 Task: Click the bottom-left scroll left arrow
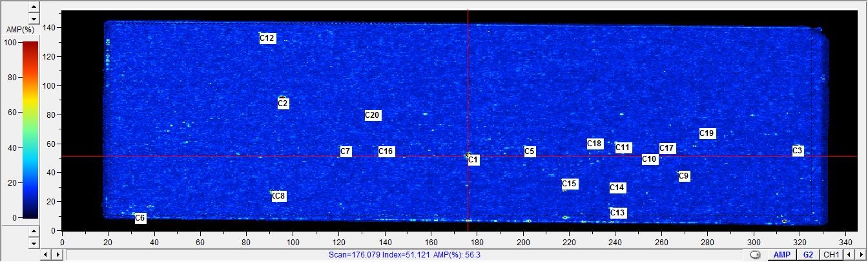46,255
